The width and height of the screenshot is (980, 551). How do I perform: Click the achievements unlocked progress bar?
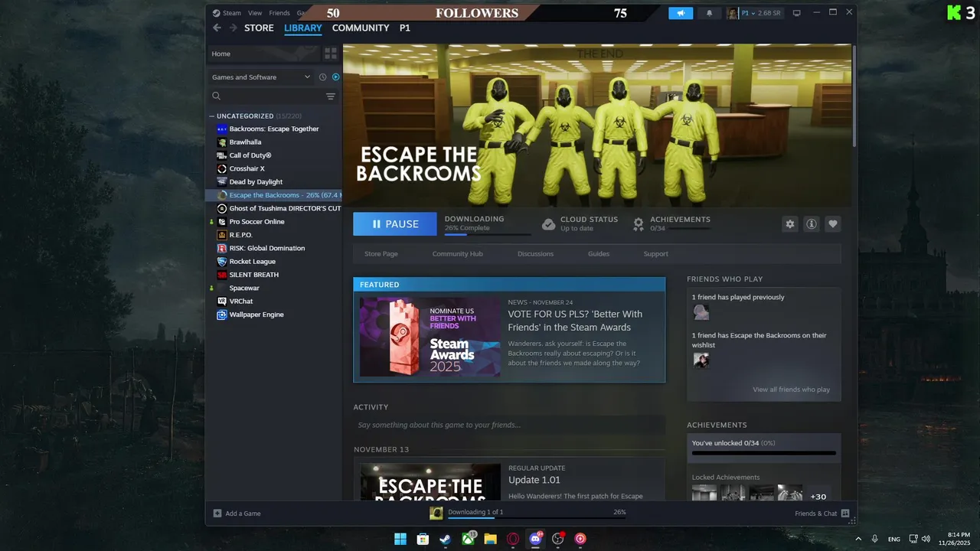pos(763,453)
